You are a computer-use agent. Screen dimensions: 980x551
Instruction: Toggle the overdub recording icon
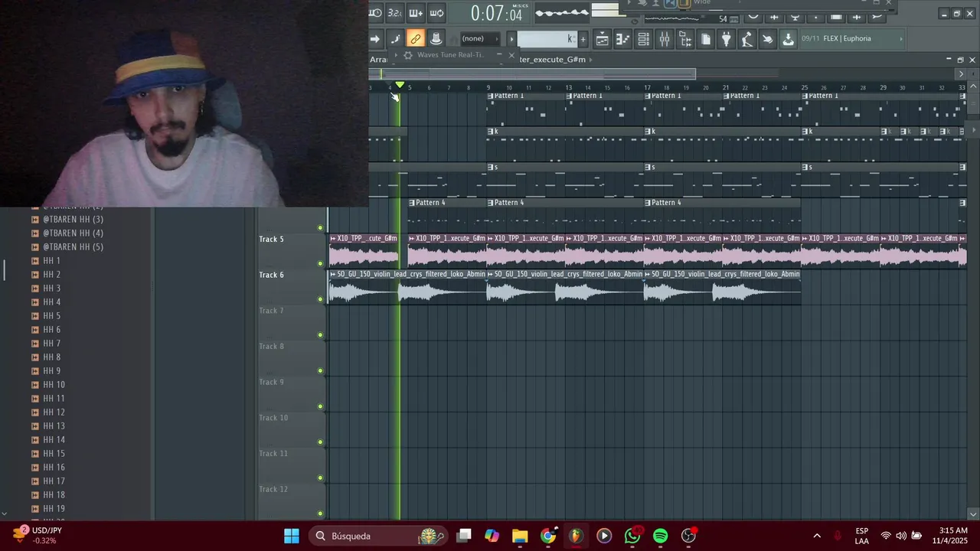(x=416, y=13)
